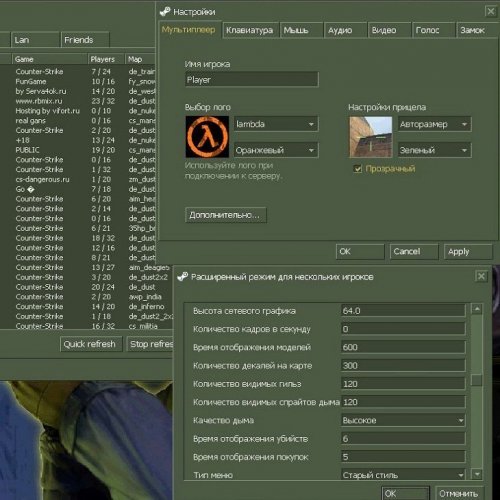Click the Высота сетевого графика field

403,311
